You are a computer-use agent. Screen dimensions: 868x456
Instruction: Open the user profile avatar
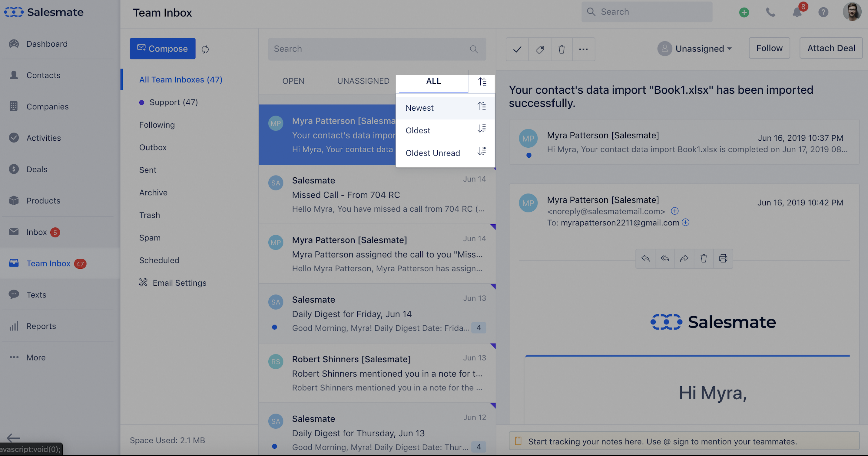[852, 12]
